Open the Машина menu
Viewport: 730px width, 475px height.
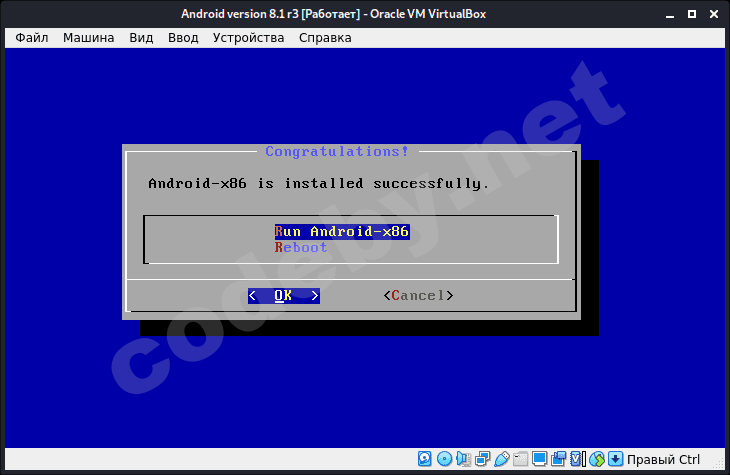click(88, 38)
